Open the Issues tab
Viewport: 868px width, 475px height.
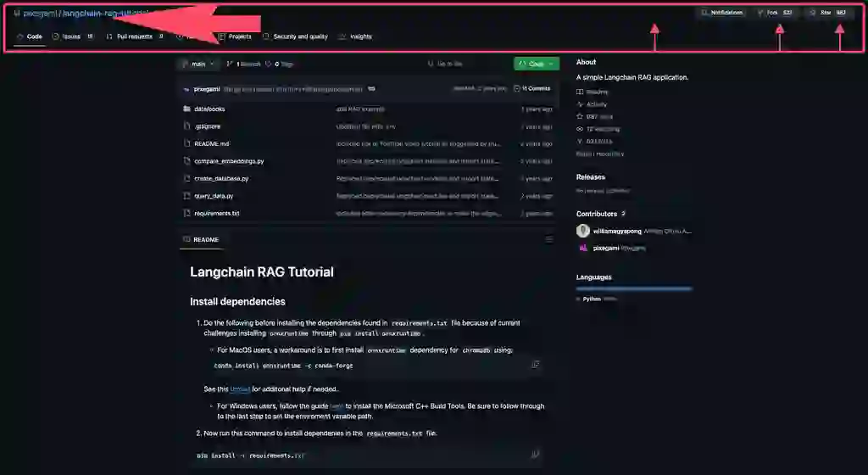point(73,36)
